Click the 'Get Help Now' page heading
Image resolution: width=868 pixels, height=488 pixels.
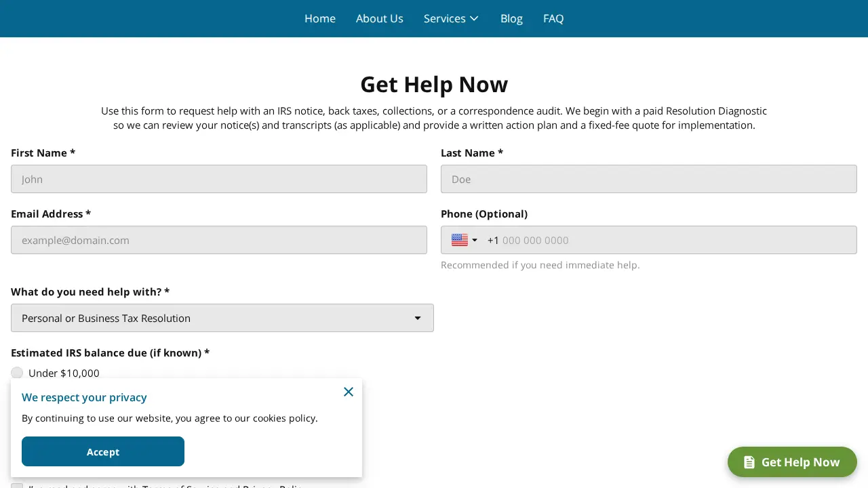[434, 84]
